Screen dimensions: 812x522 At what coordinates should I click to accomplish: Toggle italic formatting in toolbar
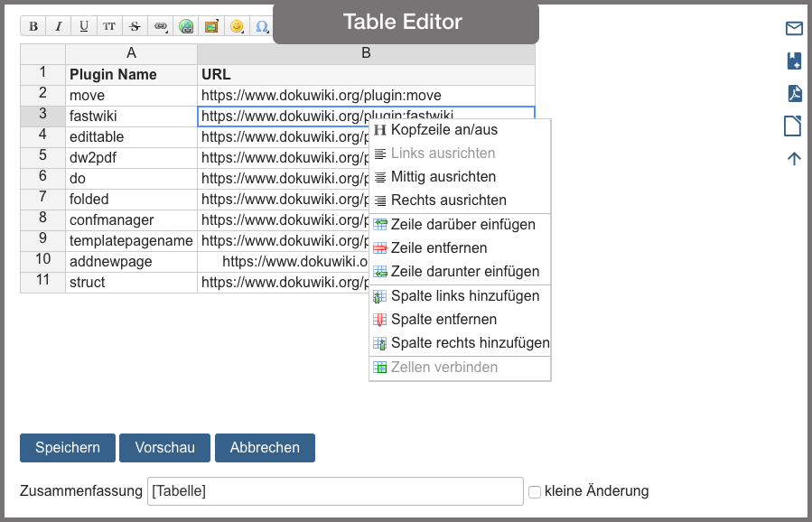(x=58, y=26)
